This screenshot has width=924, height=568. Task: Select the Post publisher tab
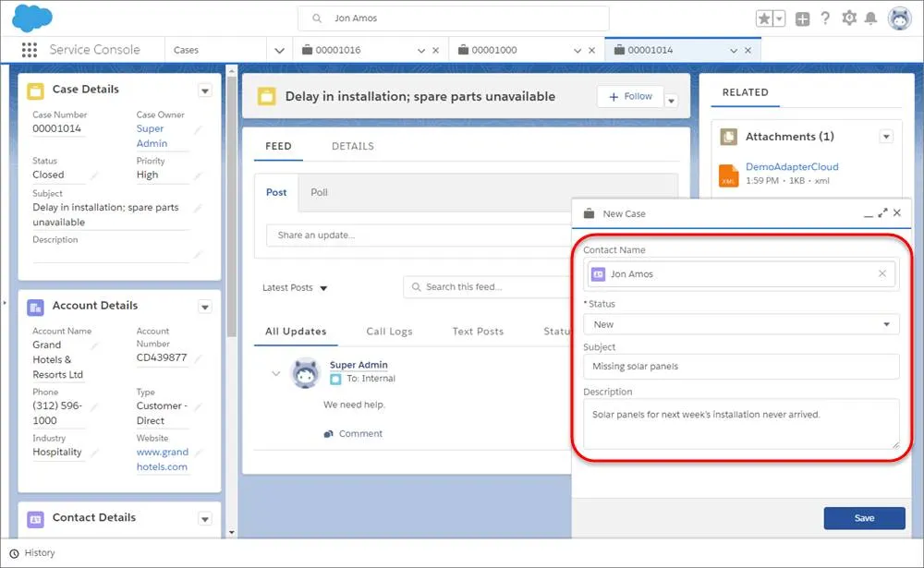pyautogui.click(x=276, y=192)
